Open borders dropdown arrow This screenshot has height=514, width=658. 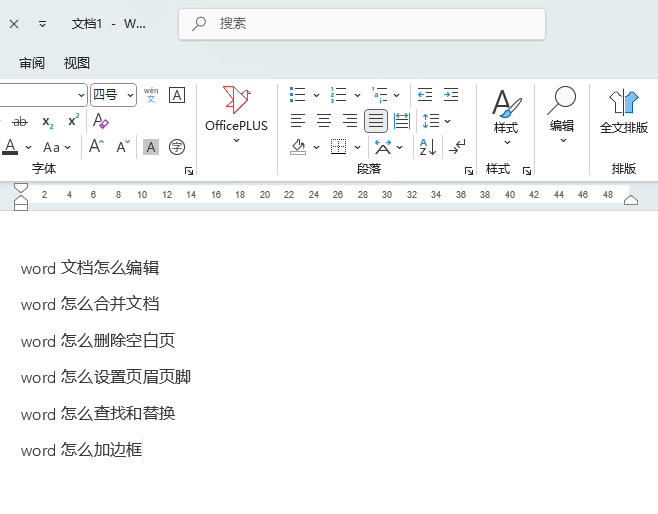coord(357,147)
